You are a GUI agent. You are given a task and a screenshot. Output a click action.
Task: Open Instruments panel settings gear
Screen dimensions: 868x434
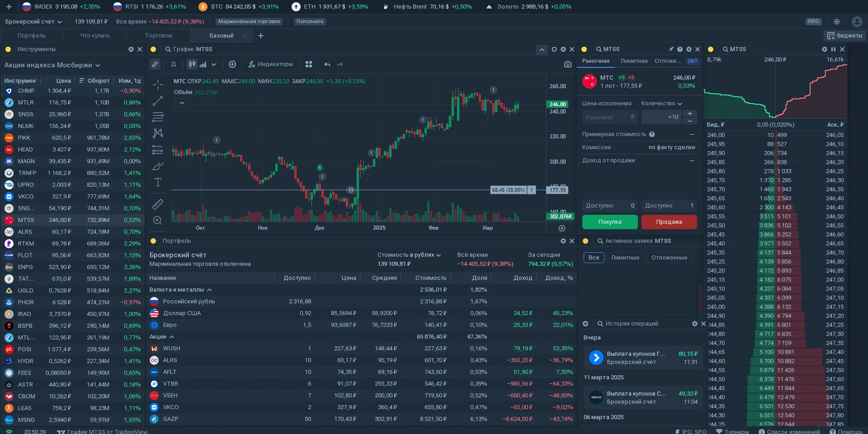click(131, 49)
